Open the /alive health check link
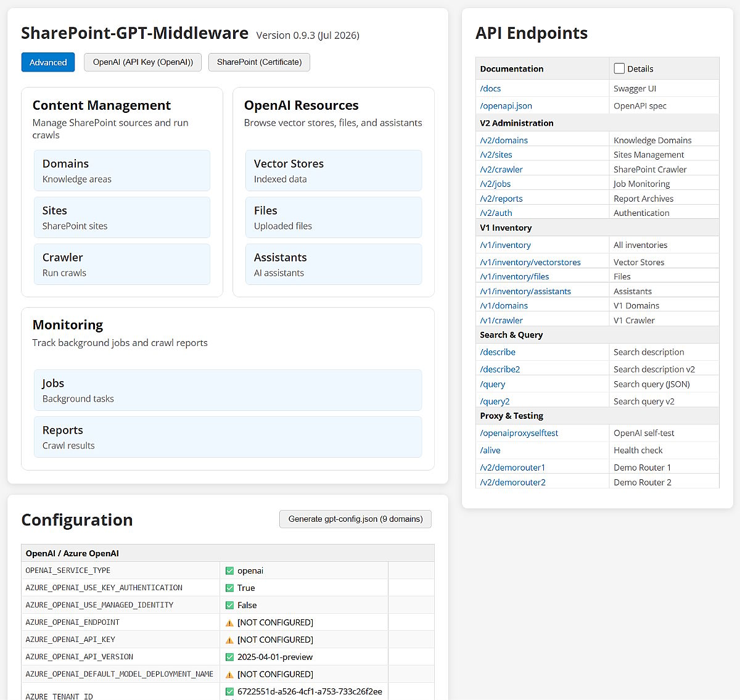The height and width of the screenshot is (700, 740). (x=490, y=450)
